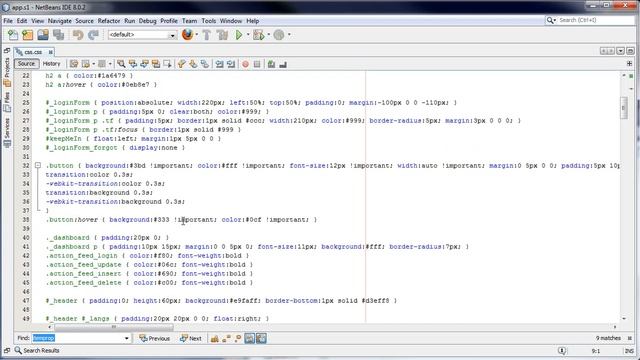
Task: Click the Find text input field
Action: pos(78,338)
